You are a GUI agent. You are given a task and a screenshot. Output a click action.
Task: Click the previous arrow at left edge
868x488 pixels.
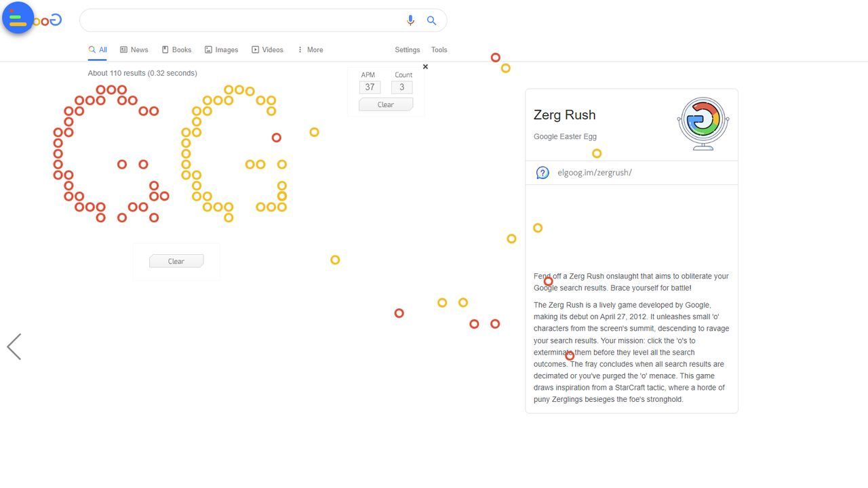14,346
